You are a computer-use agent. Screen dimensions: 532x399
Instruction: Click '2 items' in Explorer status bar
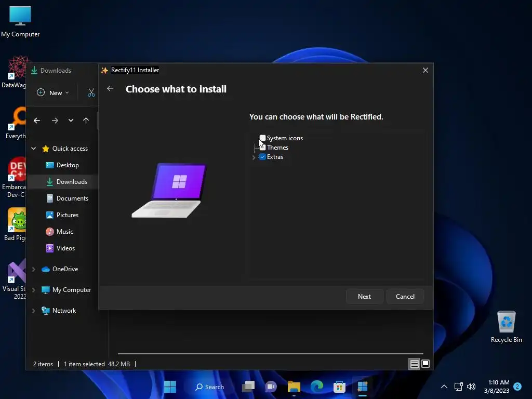point(43,364)
